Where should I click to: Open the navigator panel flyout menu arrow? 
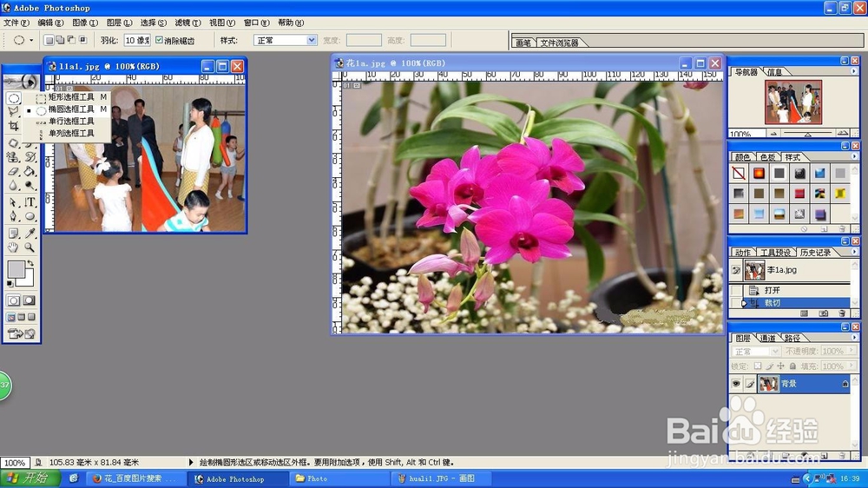pos(853,71)
